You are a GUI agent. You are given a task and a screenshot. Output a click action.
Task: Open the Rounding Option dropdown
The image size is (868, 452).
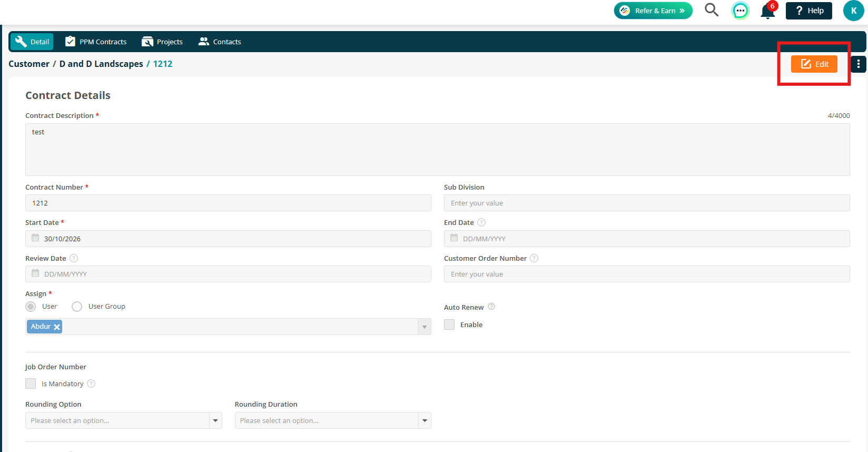pyautogui.click(x=124, y=420)
